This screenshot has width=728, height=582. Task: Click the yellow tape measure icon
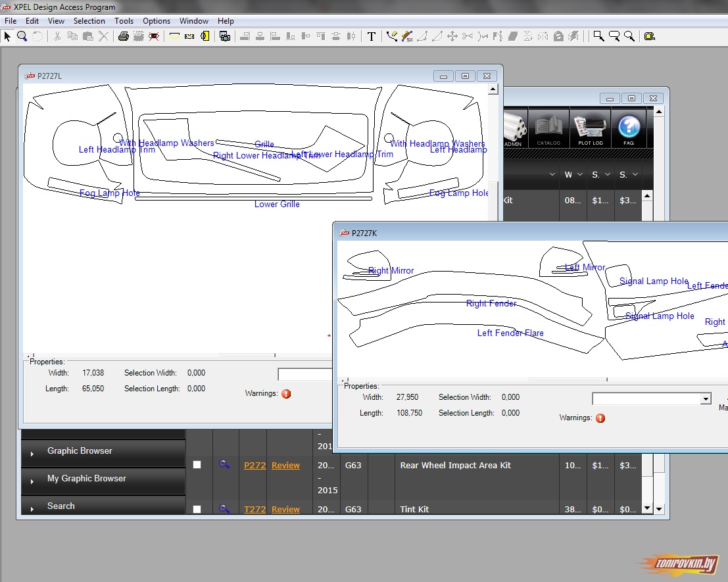[x=650, y=36]
